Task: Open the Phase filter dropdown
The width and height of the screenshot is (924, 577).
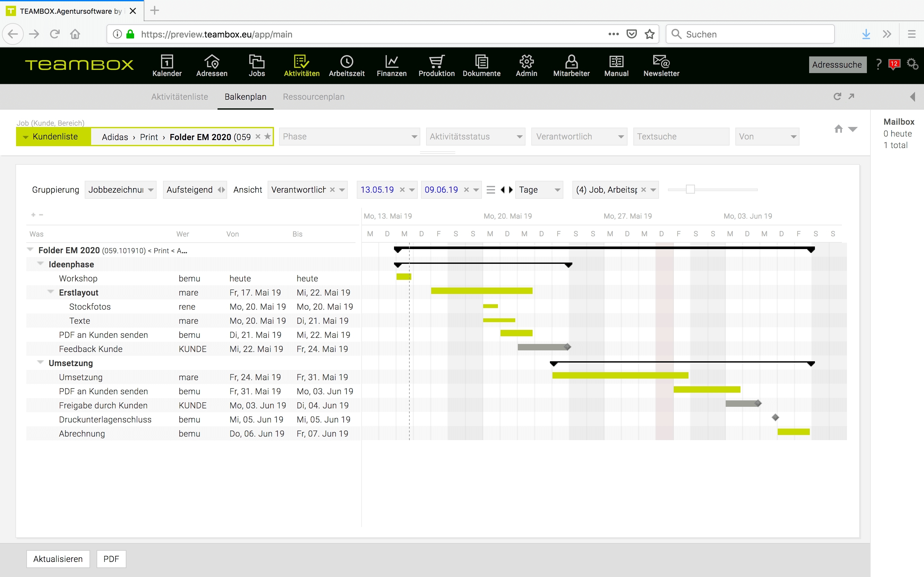Action: (349, 137)
